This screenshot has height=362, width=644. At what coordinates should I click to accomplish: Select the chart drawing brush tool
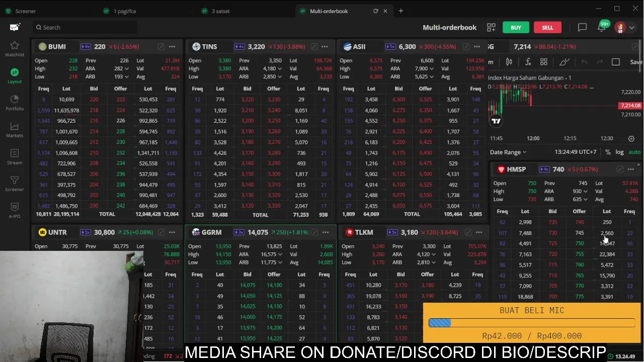click(x=565, y=62)
